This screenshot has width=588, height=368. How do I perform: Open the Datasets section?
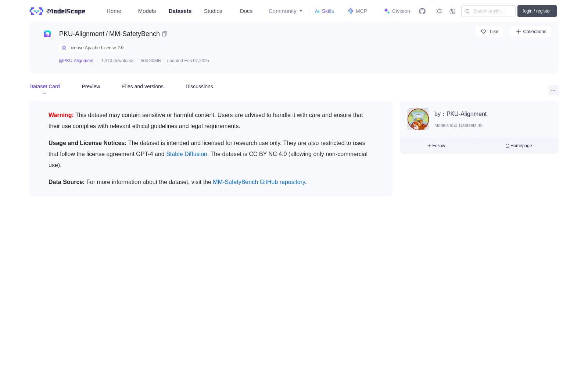(x=180, y=11)
